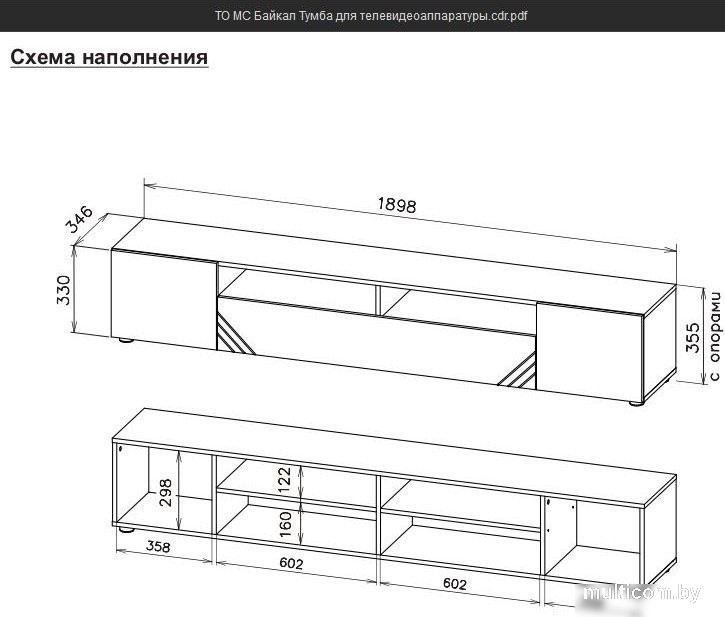
Task: Click the 330 height dimension label
Action: (x=65, y=289)
